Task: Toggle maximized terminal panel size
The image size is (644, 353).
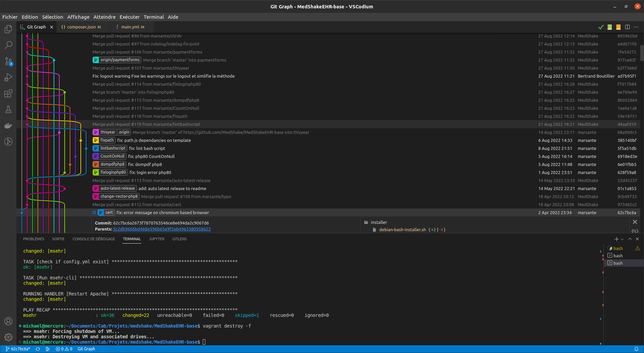Action: coord(630,239)
